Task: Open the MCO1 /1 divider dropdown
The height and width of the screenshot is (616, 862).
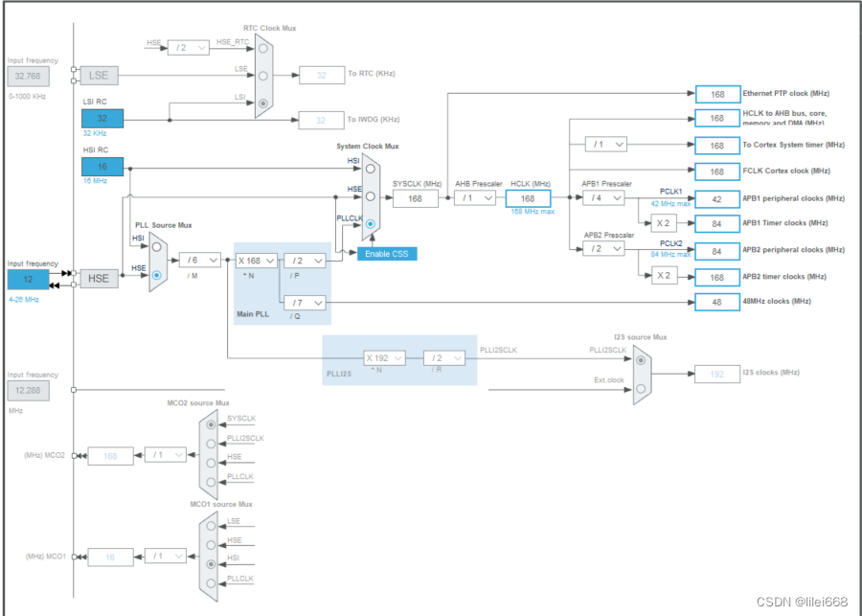Action: click(x=165, y=556)
